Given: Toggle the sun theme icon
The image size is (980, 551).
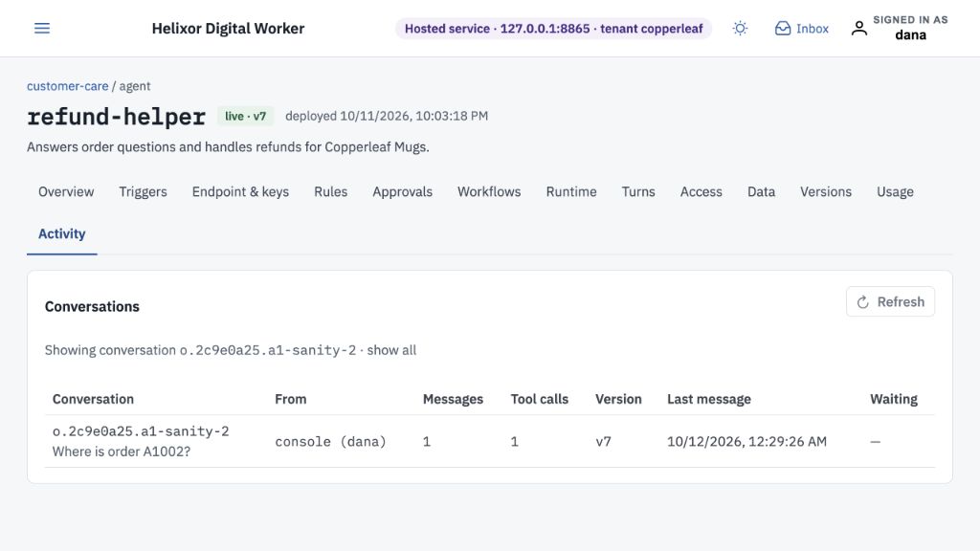Looking at the screenshot, I should (x=740, y=28).
